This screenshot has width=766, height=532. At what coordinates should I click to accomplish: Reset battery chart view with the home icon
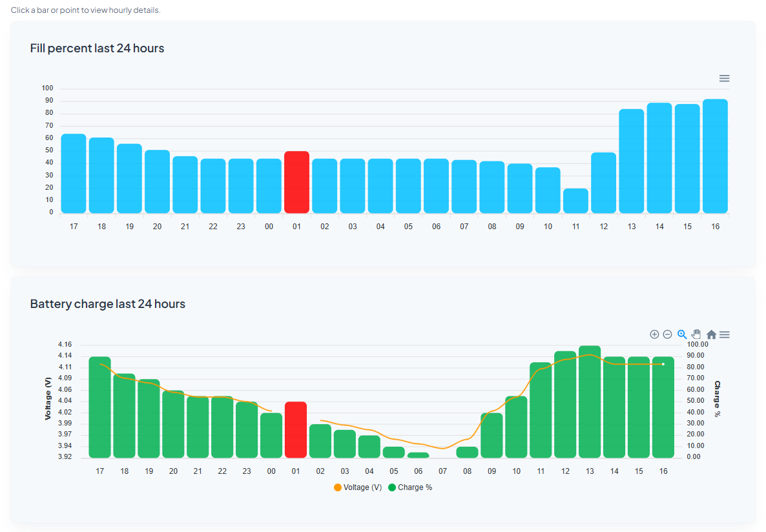tap(710, 334)
